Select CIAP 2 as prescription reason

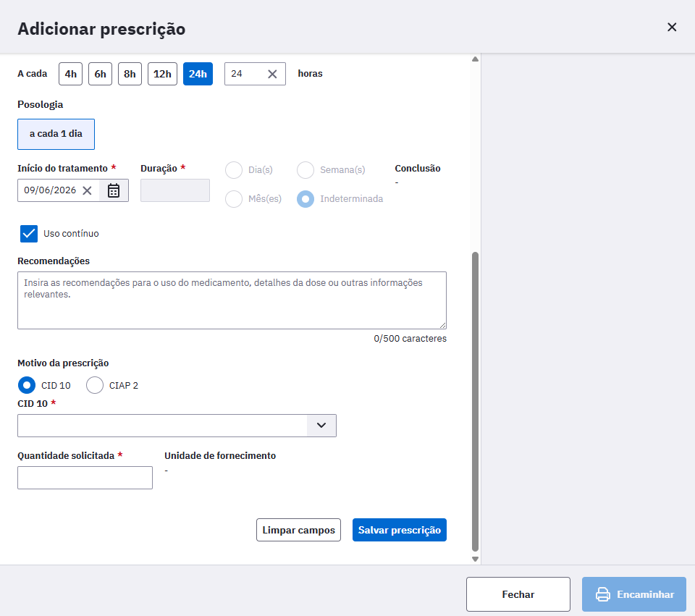[x=94, y=385]
